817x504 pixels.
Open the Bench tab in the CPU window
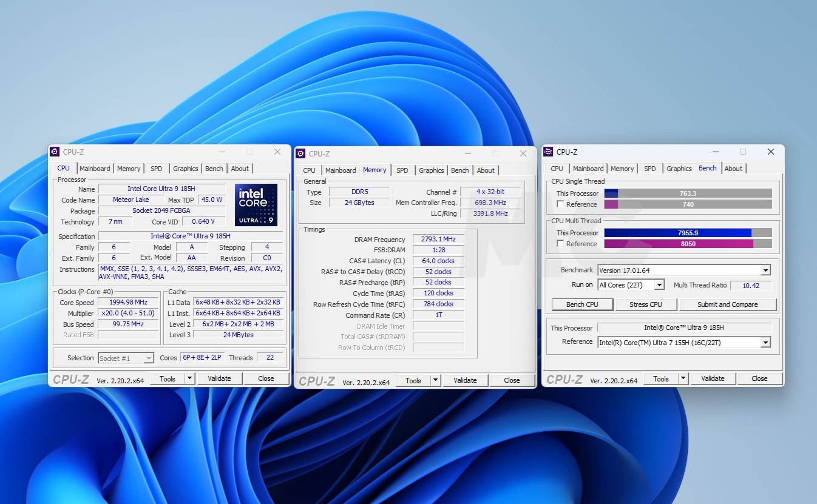coord(214,169)
